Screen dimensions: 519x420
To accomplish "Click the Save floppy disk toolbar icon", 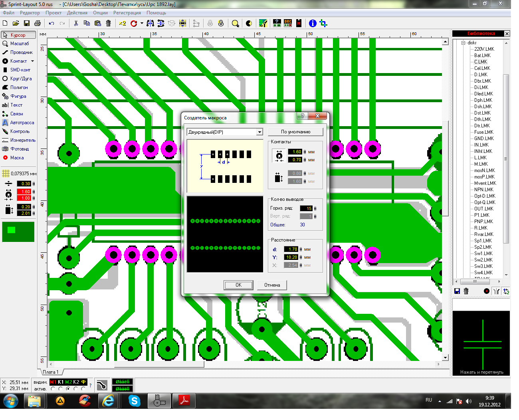I will [27, 24].
